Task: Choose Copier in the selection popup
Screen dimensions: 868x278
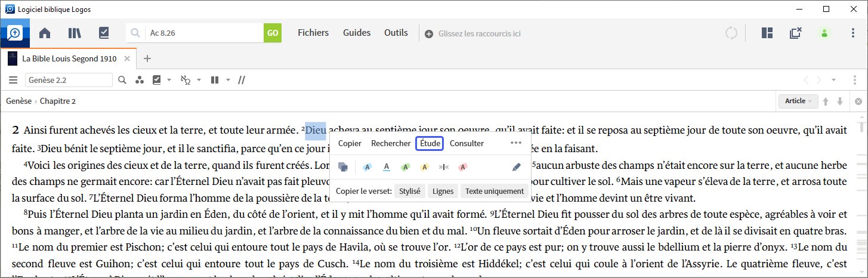Action: (350, 143)
